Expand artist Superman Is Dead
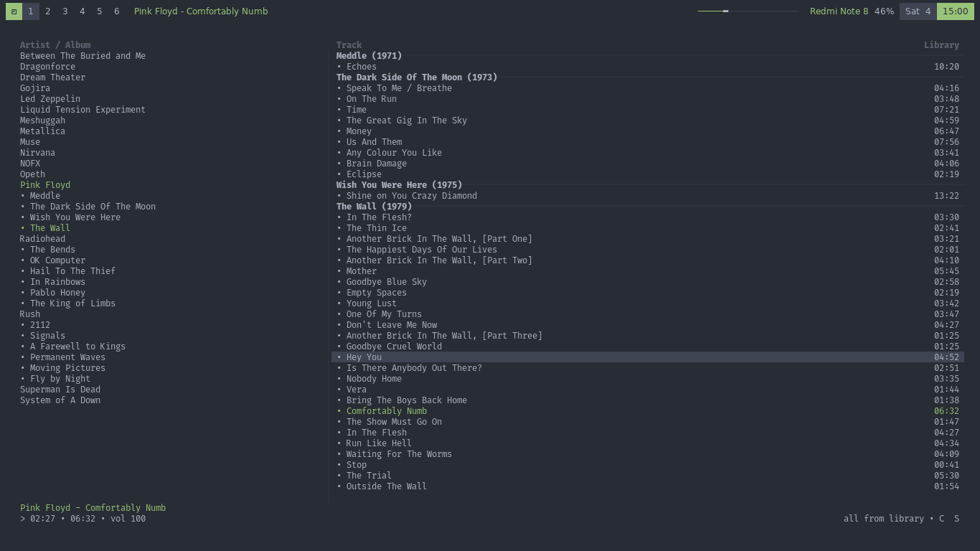Screen dimensions: 980x551 (x=60, y=389)
